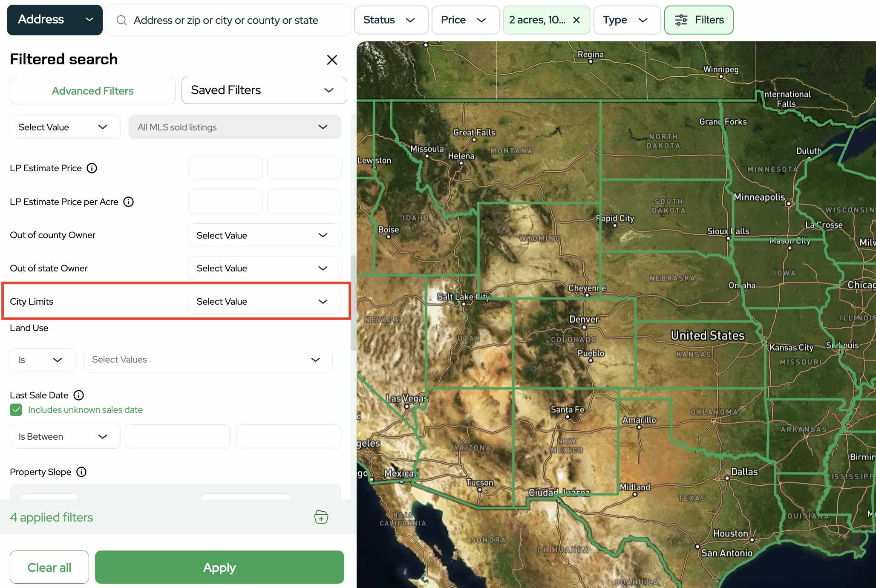Open the City Limits dropdown
Screen dimensions: 876x588
264,301
